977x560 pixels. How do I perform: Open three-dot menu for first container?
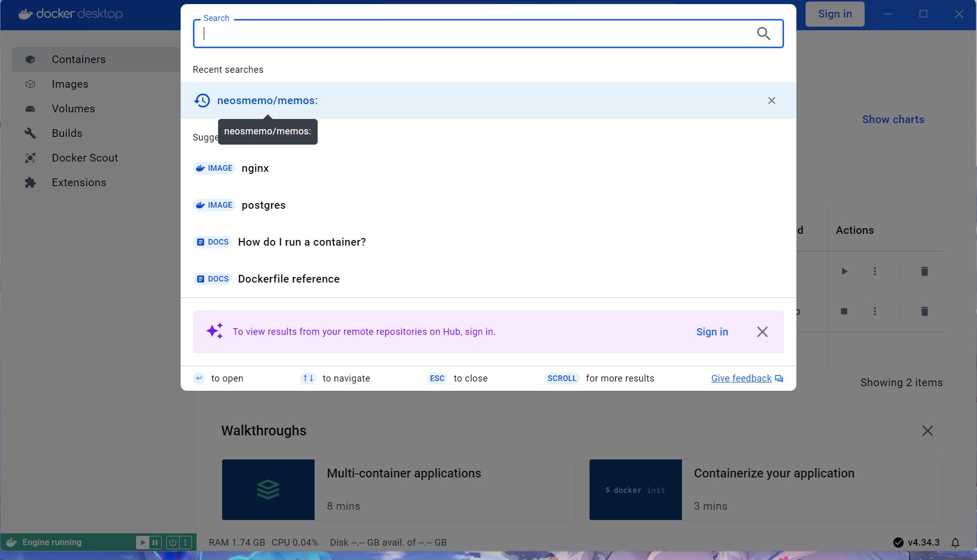pyautogui.click(x=875, y=271)
